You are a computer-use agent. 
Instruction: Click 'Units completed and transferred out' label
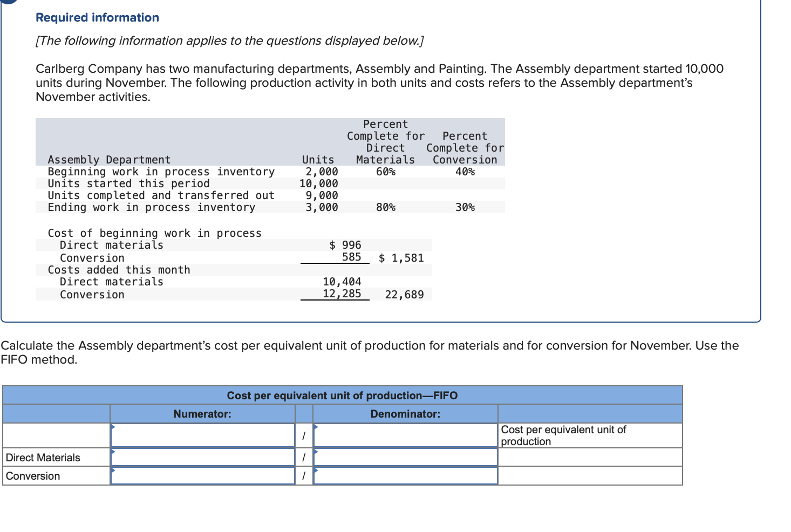coord(161,195)
